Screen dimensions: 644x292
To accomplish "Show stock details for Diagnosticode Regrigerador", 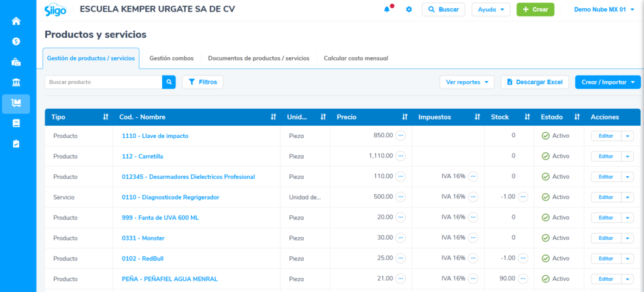I will coord(523,197).
